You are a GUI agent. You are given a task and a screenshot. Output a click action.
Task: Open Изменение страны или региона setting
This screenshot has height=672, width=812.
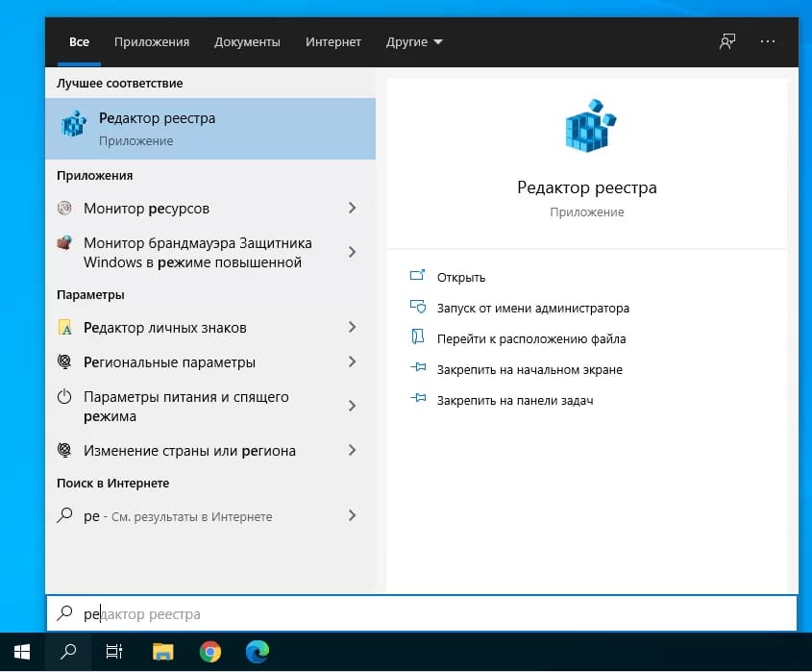click(x=210, y=450)
